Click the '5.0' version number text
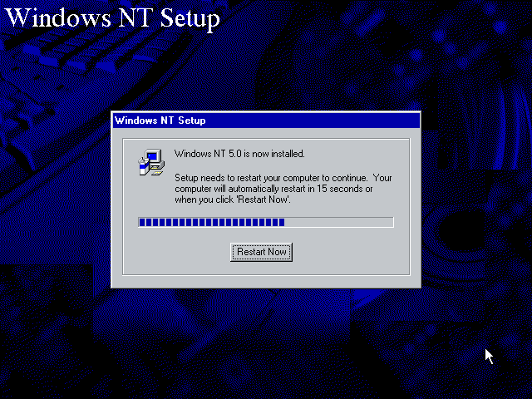The width and height of the screenshot is (532, 399). click(234, 154)
